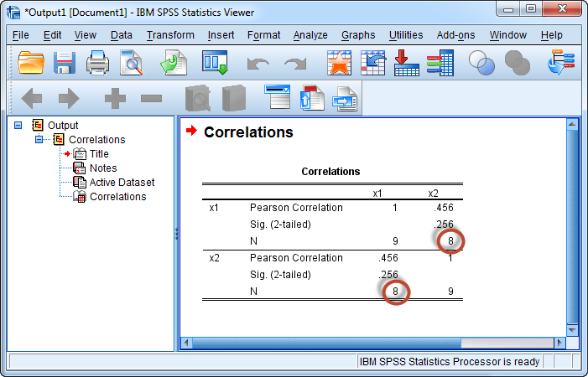
Task: Click the x2 row Sig. (2-tailed) label
Action: 280,275
